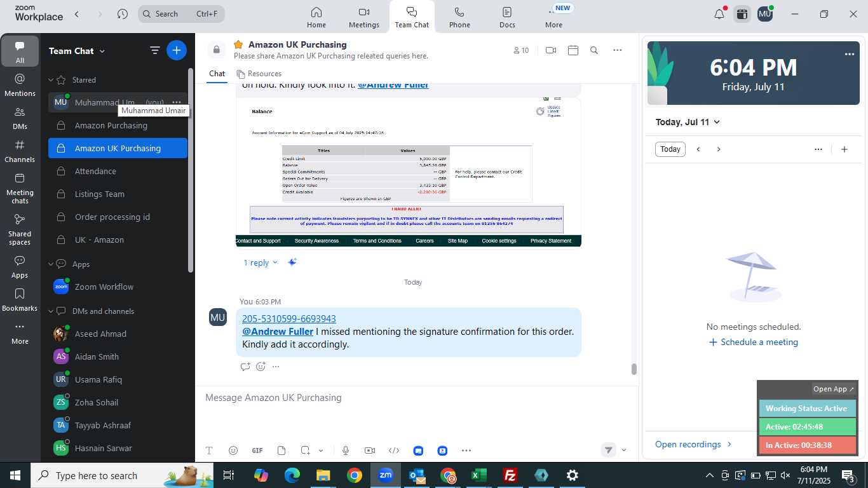Open chat with Zoha Sohail
The width and height of the screenshot is (868, 488).
click(x=118, y=402)
